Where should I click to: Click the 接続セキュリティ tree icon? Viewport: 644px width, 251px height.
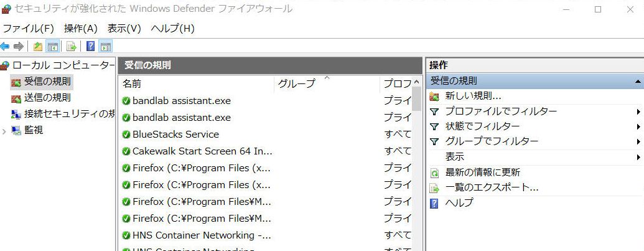tap(16, 114)
